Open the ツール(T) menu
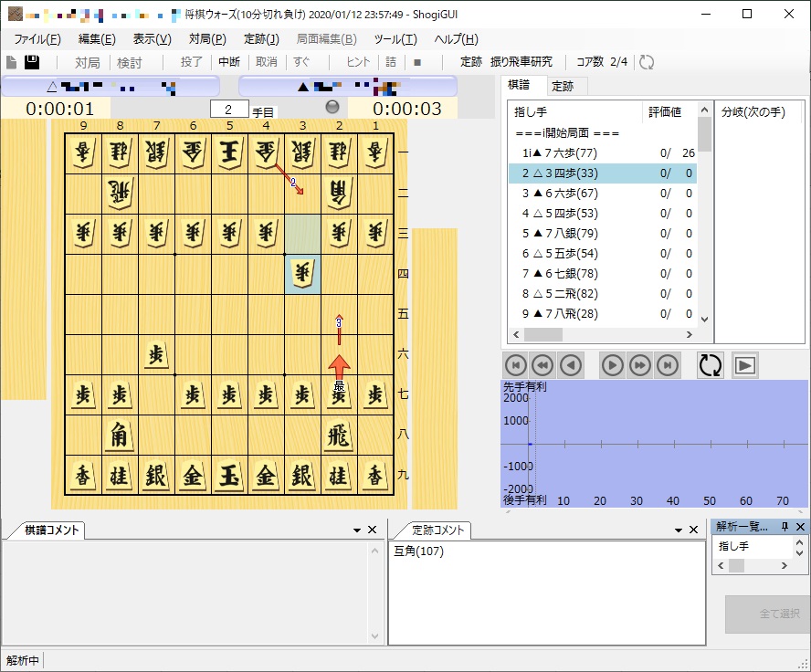Screen dimensions: 811x672 [x=395, y=39]
